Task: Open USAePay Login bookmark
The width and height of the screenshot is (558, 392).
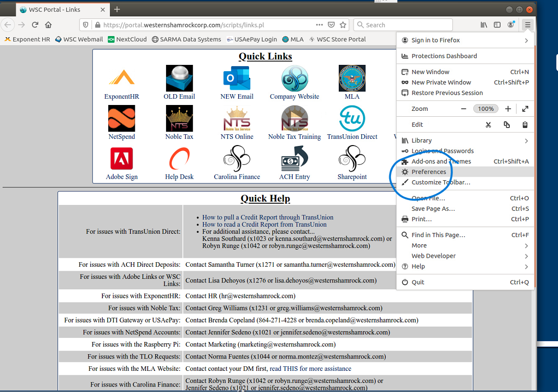Action: coord(252,39)
